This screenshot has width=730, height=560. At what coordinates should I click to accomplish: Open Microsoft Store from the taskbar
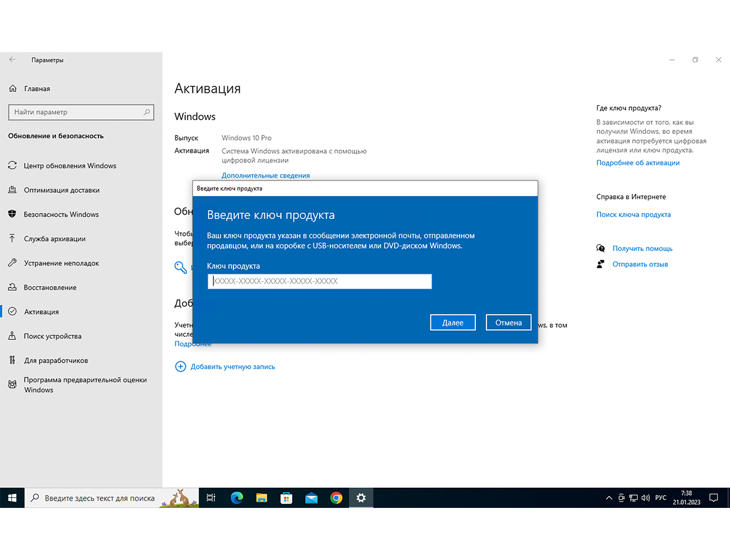pyautogui.click(x=287, y=498)
